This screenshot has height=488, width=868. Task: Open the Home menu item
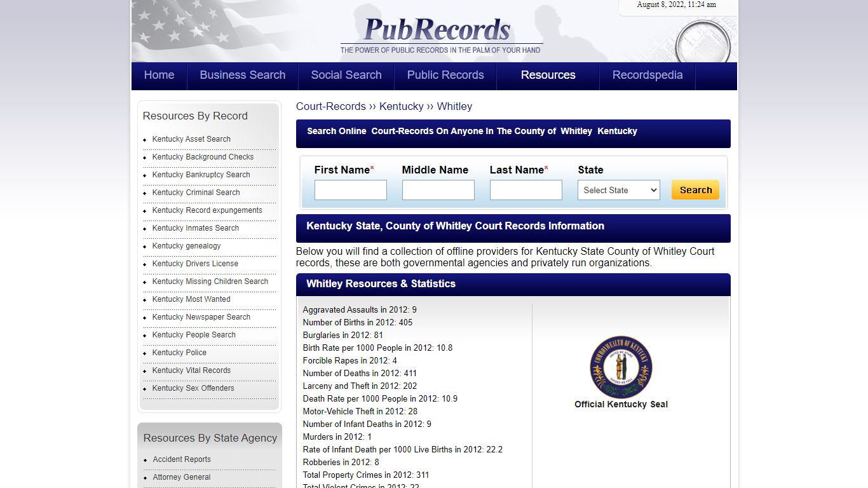pyautogui.click(x=159, y=75)
